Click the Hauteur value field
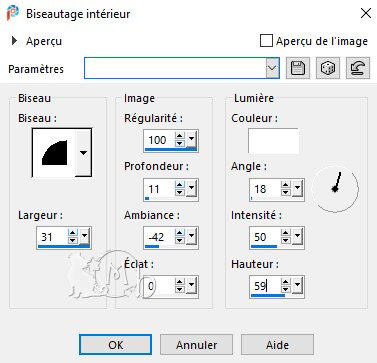 [265, 286]
